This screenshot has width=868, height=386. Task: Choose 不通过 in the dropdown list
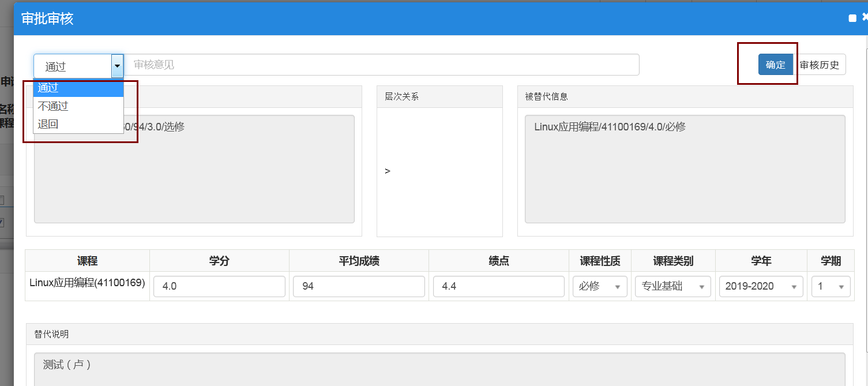(78, 106)
